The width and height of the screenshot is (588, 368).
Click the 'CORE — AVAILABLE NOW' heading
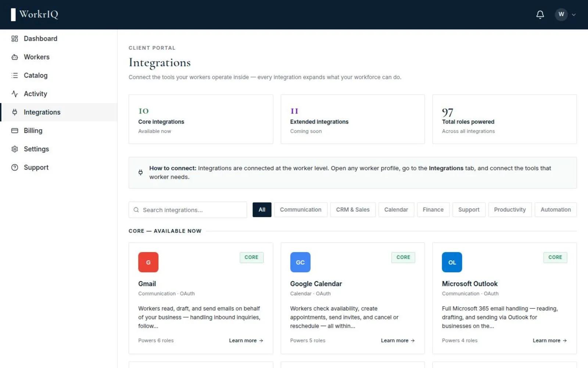165,231
